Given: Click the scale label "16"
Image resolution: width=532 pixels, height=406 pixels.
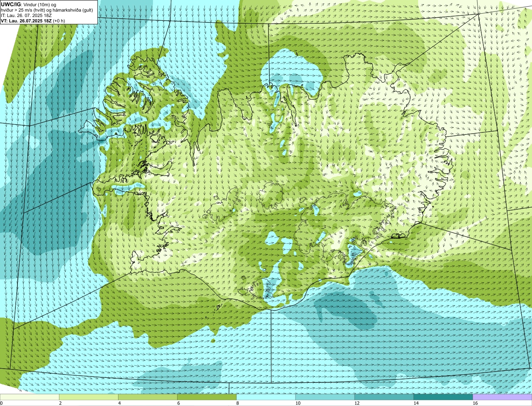Looking at the screenshot, I should click(x=475, y=403).
